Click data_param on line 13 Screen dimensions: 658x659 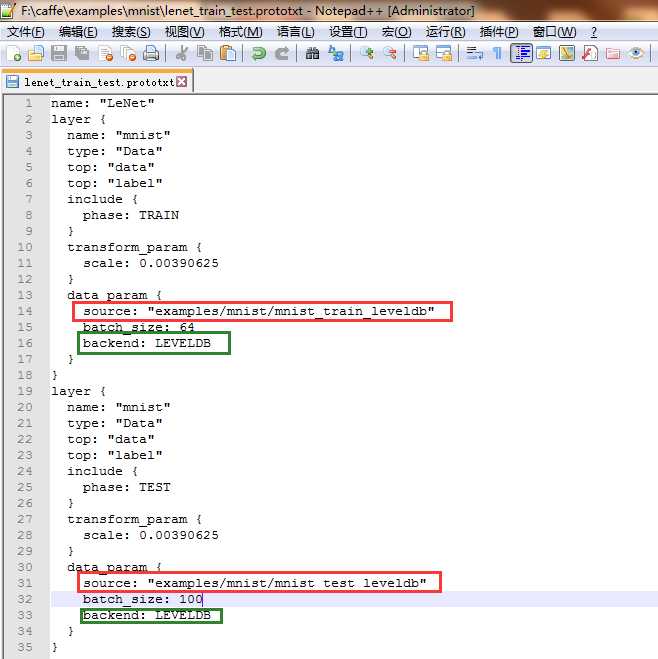pos(107,295)
